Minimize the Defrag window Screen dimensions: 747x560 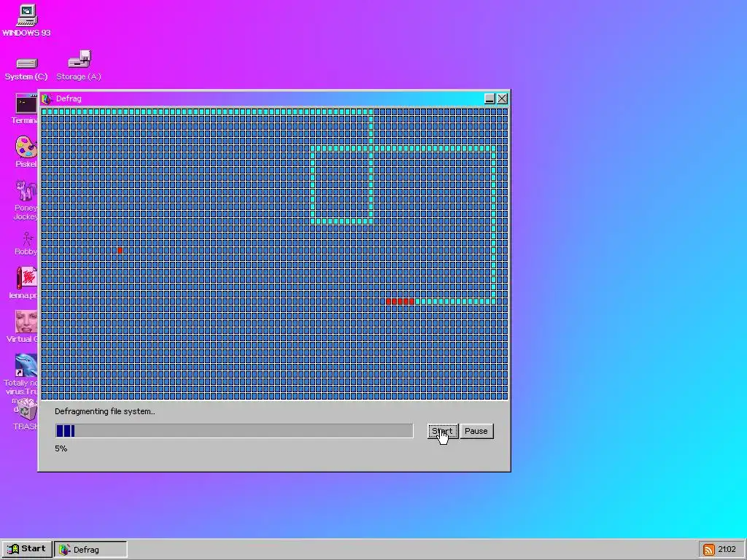tap(489, 98)
